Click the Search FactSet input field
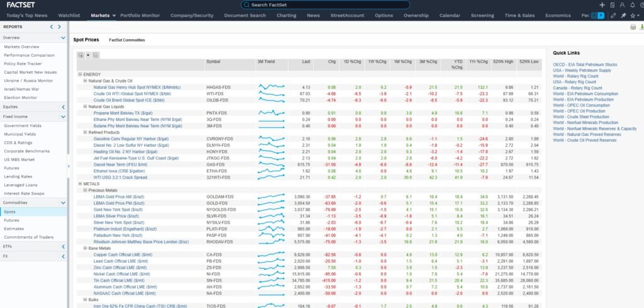644x308 pixels. [x=321, y=4]
